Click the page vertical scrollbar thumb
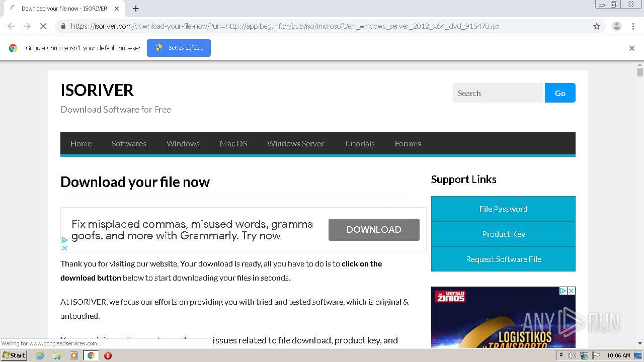644x362 pixels. 640,72
